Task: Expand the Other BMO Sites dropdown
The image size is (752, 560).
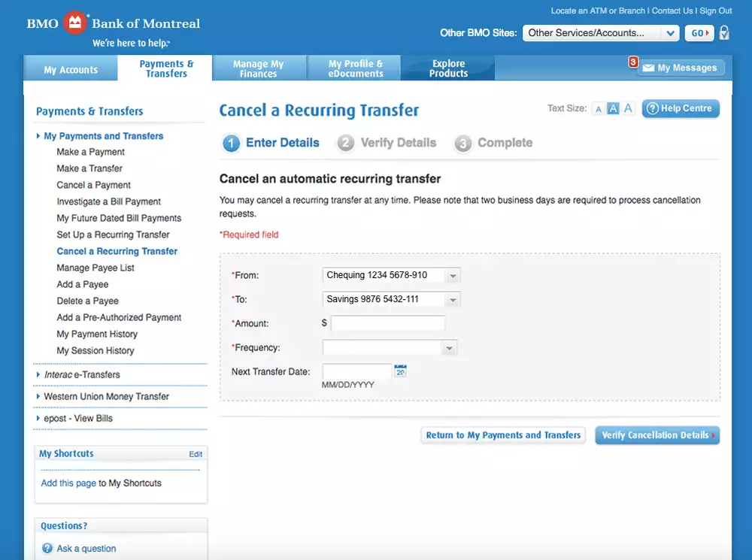Action: (600, 33)
